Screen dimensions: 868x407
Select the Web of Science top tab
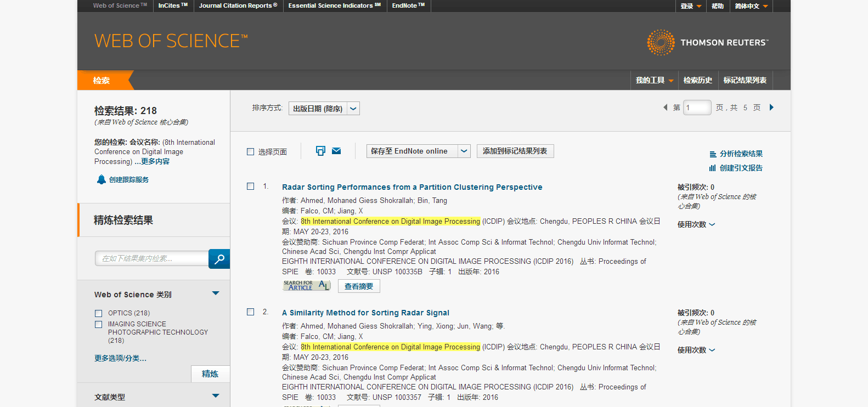(x=120, y=5)
